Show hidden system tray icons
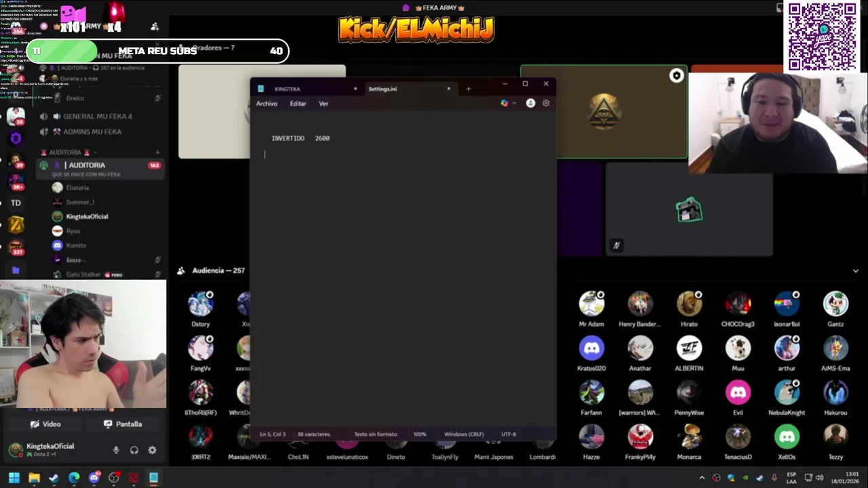 click(702, 478)
